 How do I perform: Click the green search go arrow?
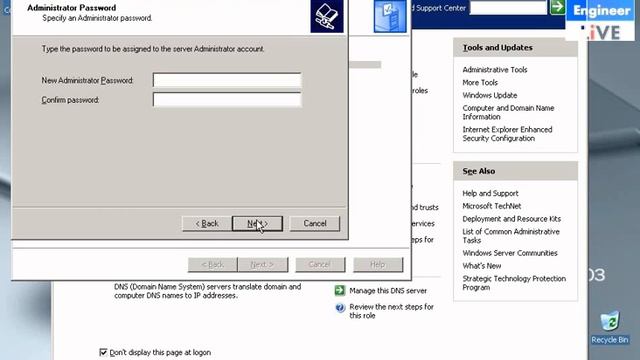tap(558, 7)
